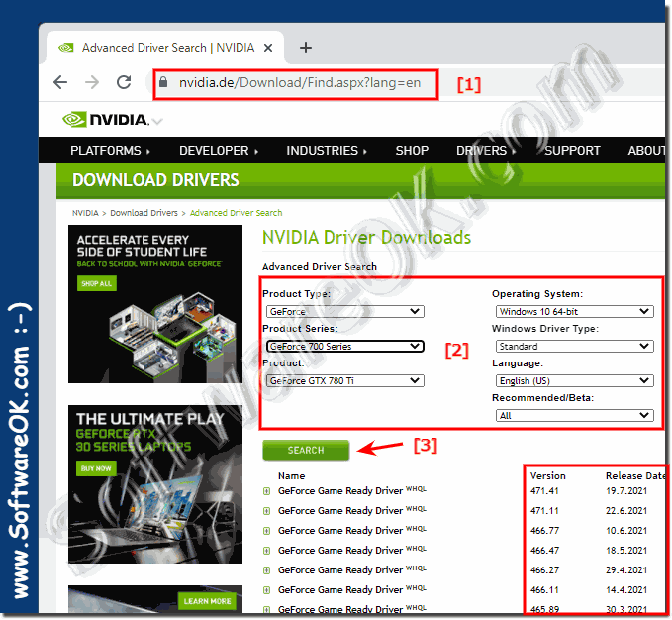
Task: Expand driver row for version 471.41
Action: click(266, 491)
